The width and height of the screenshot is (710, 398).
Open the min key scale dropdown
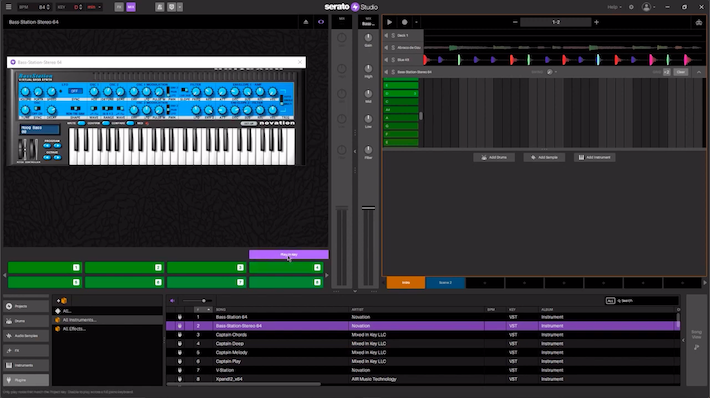tap(94, 7)
